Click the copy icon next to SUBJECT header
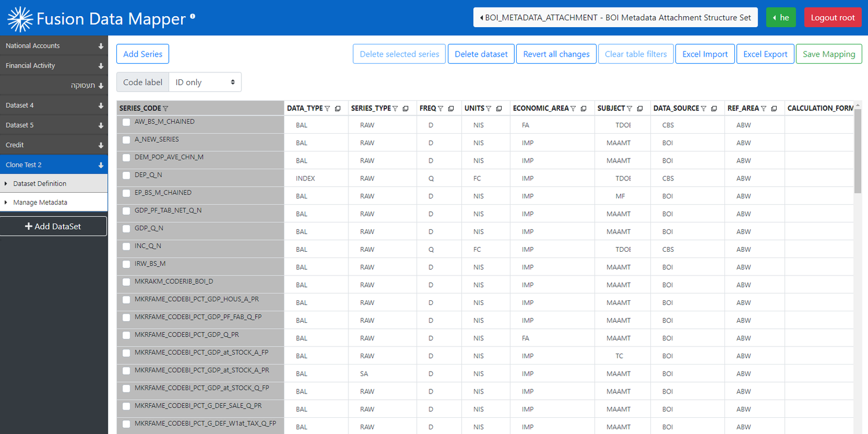Screen dimensions: 868x434 pos(639,108)
